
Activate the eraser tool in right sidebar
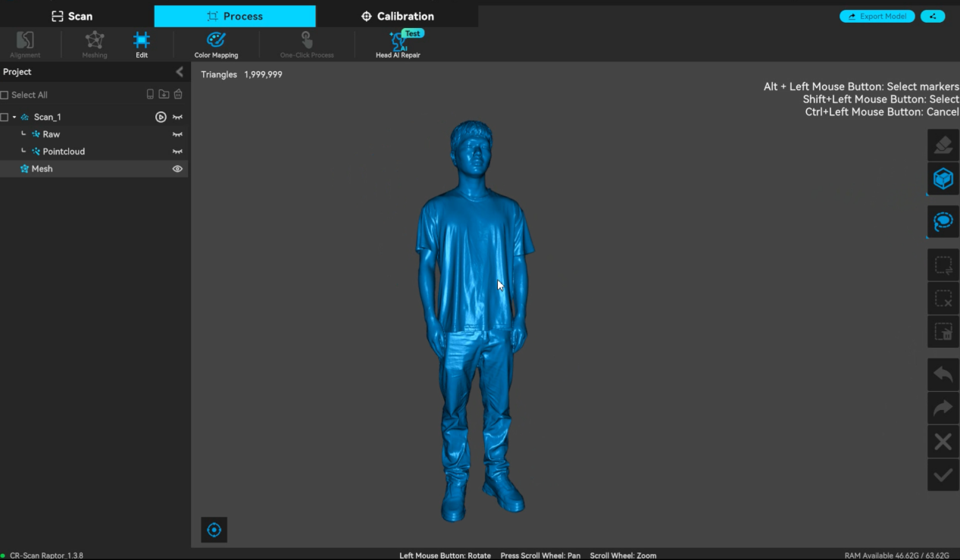pyautogui.click(x=943, y=145)
